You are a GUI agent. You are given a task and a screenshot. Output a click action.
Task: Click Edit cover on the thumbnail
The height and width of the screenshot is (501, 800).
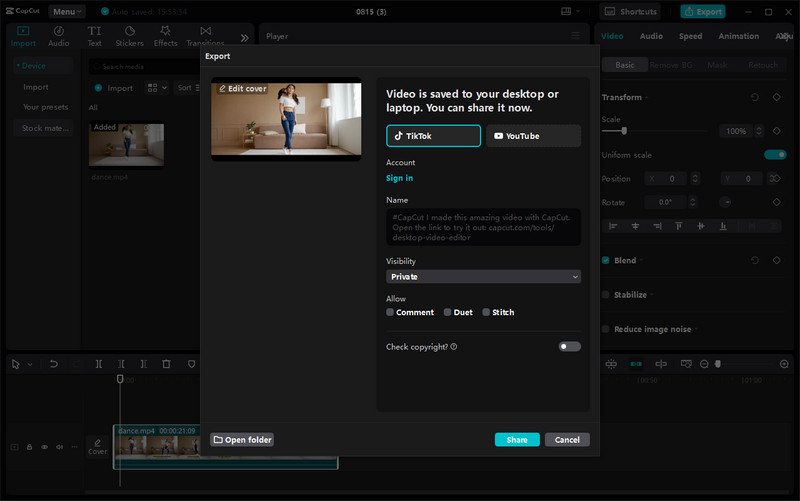point(243,89)
